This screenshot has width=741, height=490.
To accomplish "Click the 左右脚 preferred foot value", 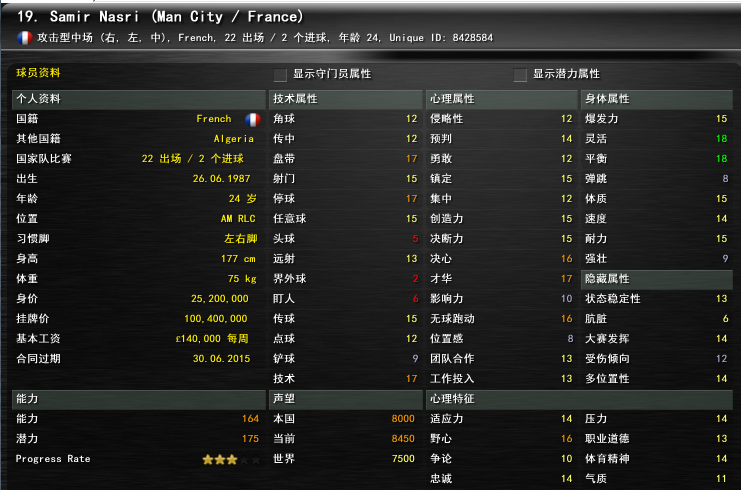I will click(241, 239).
